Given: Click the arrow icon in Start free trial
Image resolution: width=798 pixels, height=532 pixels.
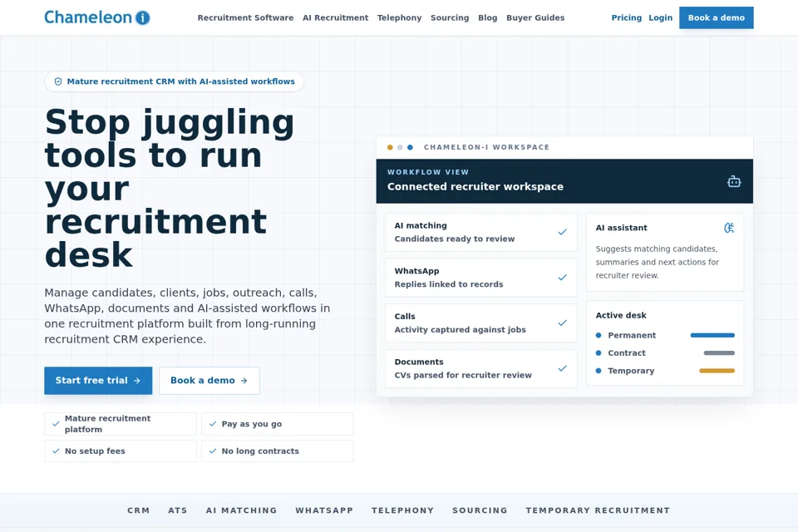Looking at the screenshot, I should 137,380.
